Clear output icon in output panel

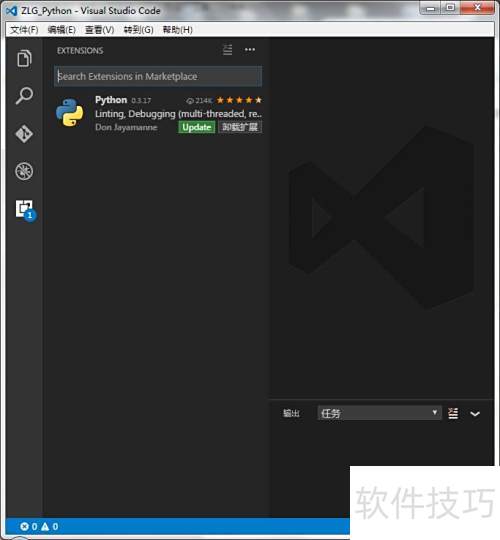click(x=453, y=413)
